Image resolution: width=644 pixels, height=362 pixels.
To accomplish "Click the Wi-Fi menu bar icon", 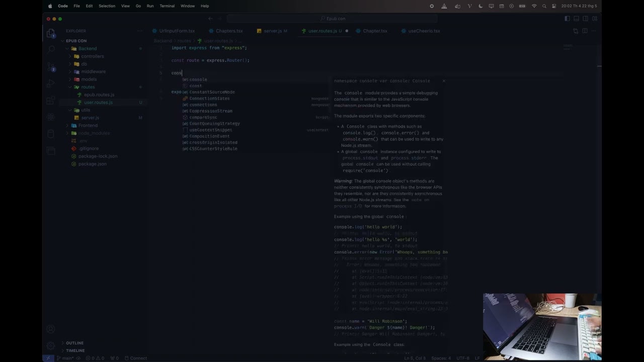I will point(534,6).
